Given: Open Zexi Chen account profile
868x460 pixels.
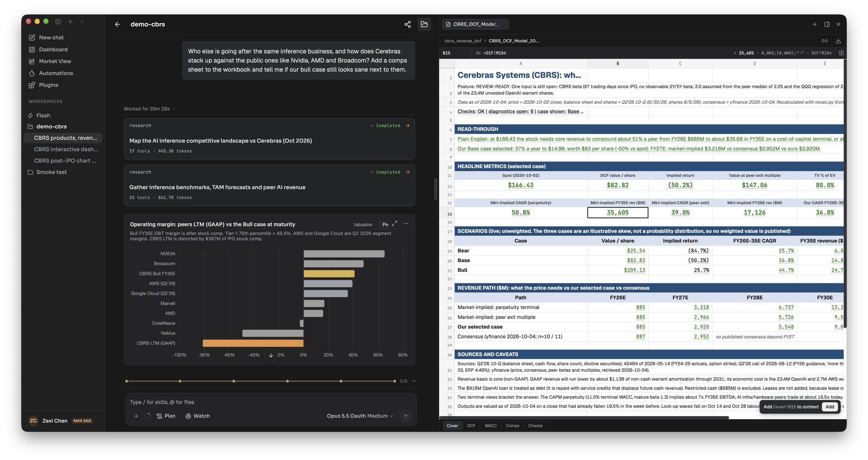Looking at the screenshot, I should (61, 421).
